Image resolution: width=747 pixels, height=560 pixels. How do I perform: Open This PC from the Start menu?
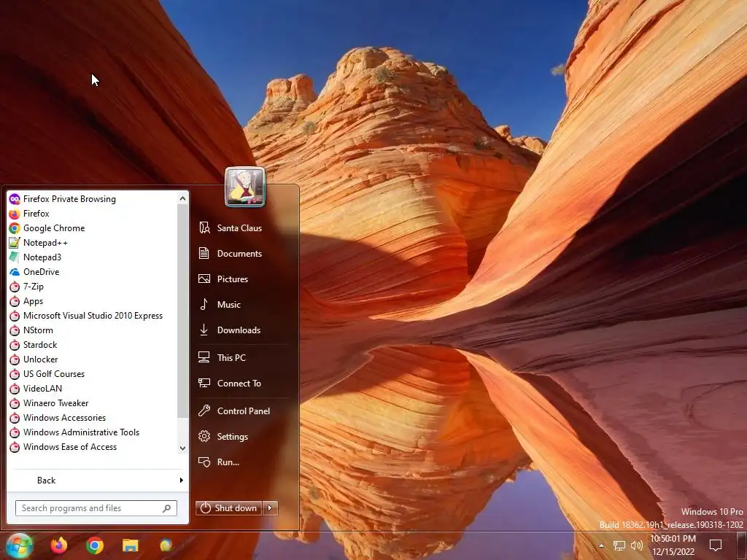tap(244, 357)
